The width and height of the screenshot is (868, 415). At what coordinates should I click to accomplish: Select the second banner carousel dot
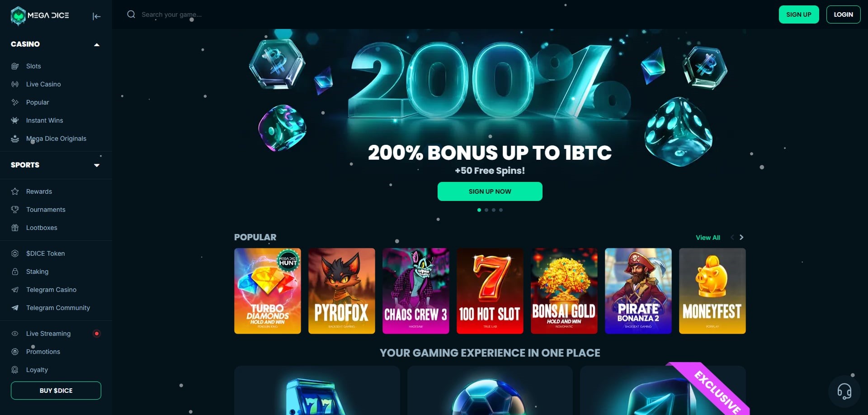click(486, 210)
